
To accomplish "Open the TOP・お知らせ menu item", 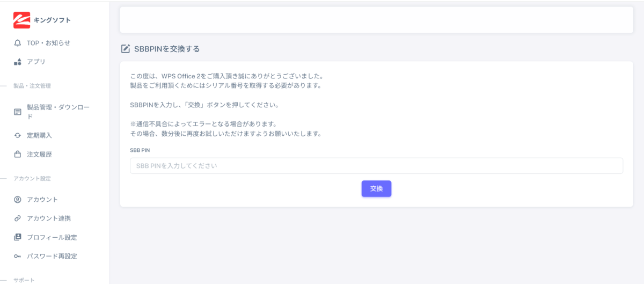I will pyautogui.click(x=48, y=43).
